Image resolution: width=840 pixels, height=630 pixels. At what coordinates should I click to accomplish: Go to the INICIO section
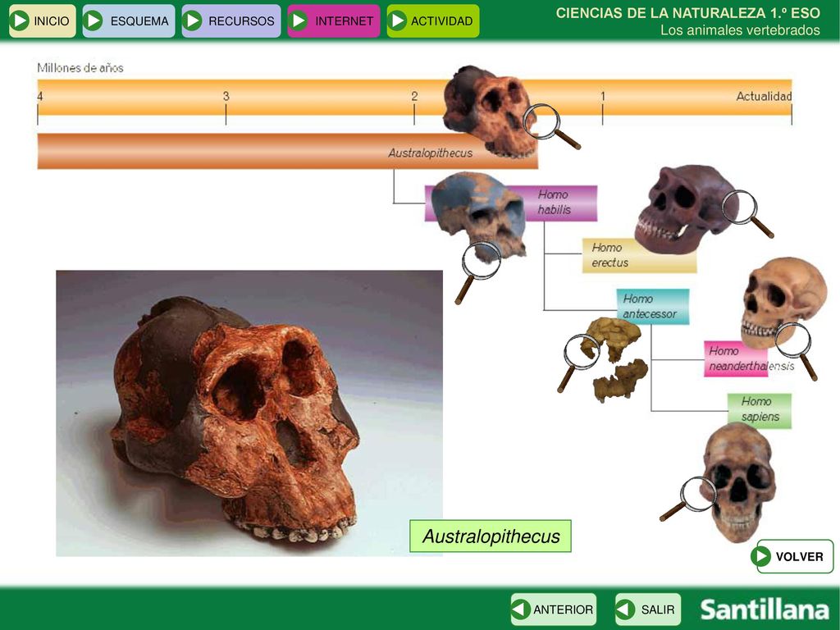point(43,21)
